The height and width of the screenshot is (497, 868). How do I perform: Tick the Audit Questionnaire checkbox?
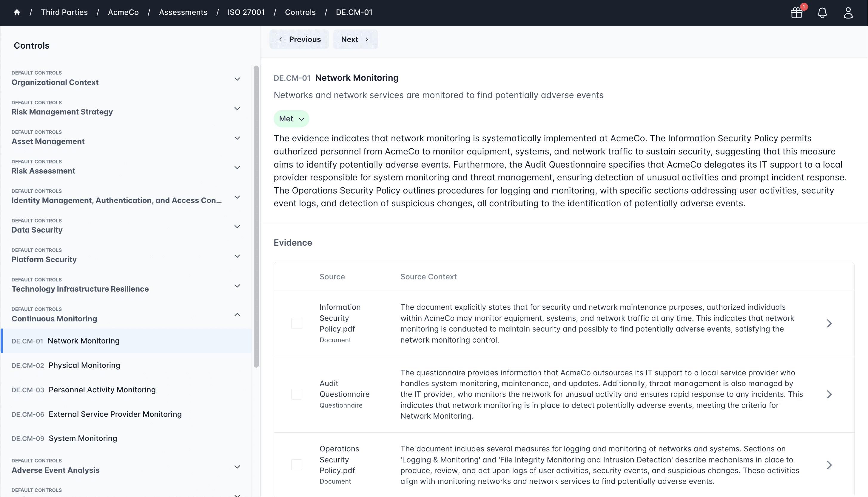[297, 394]
